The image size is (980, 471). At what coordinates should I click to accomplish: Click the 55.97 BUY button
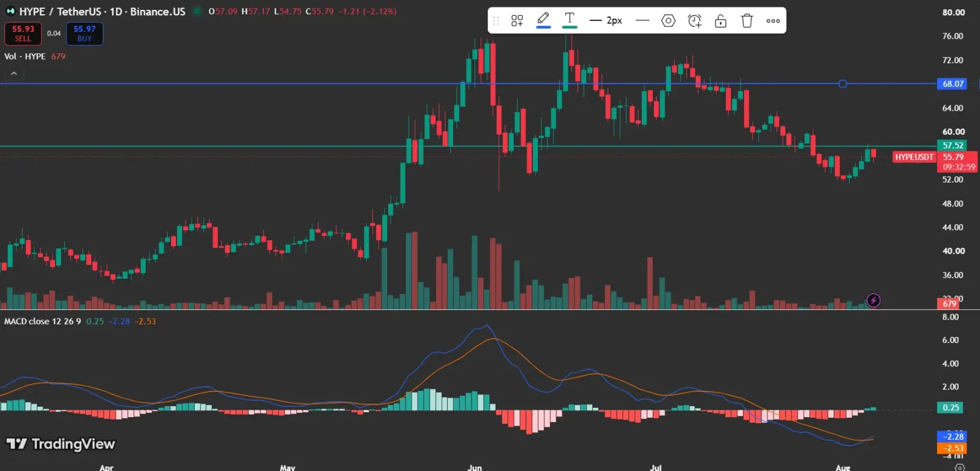click(x=85, y=34)
